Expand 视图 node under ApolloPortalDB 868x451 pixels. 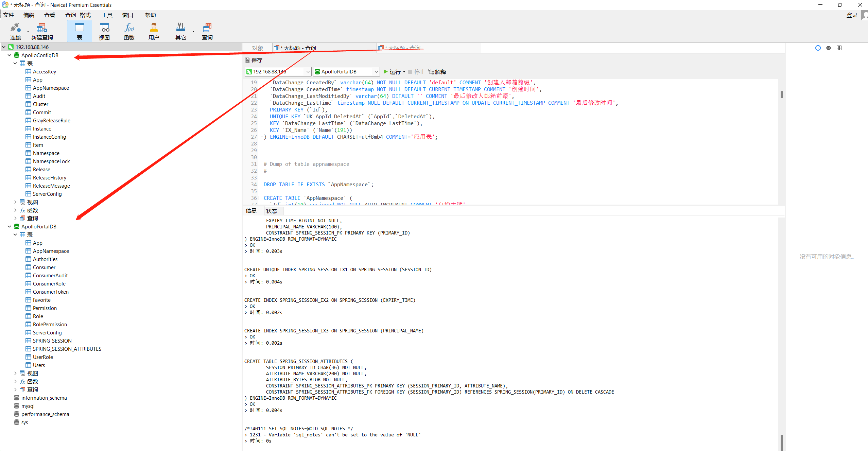[15, 373]
